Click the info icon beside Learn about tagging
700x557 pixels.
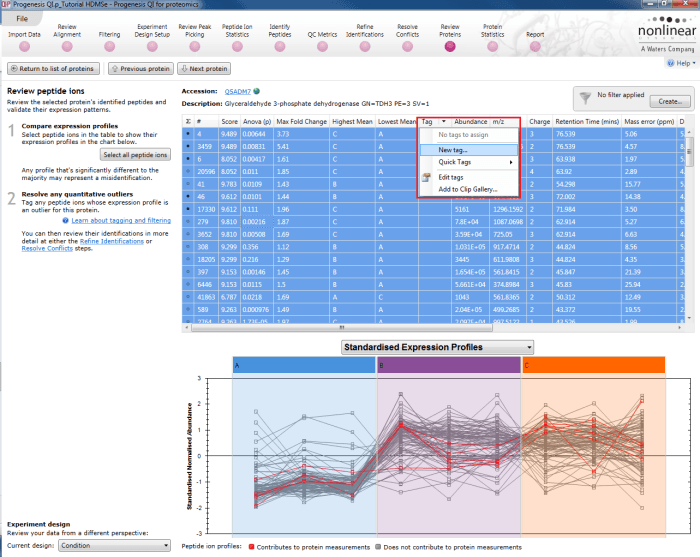click(66, 220)
